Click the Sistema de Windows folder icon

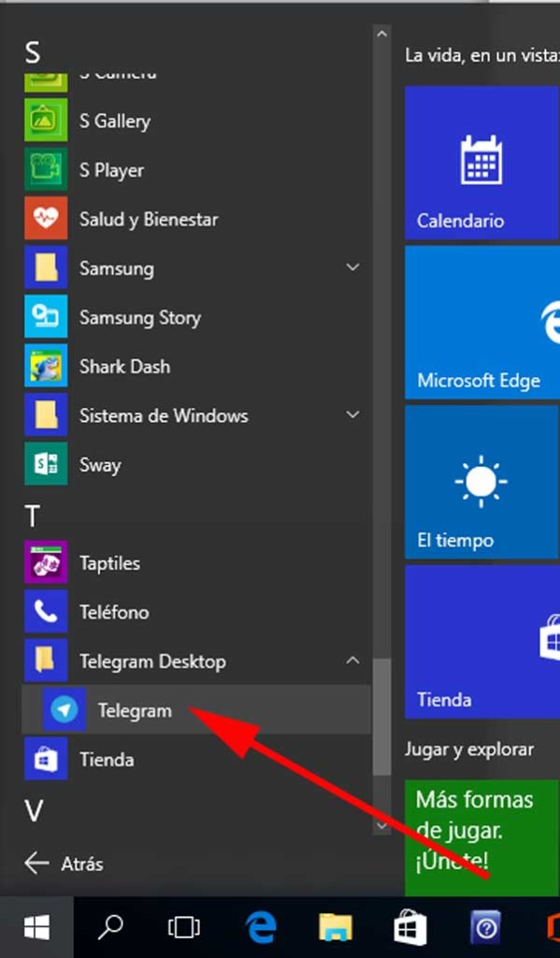point(46,414)
